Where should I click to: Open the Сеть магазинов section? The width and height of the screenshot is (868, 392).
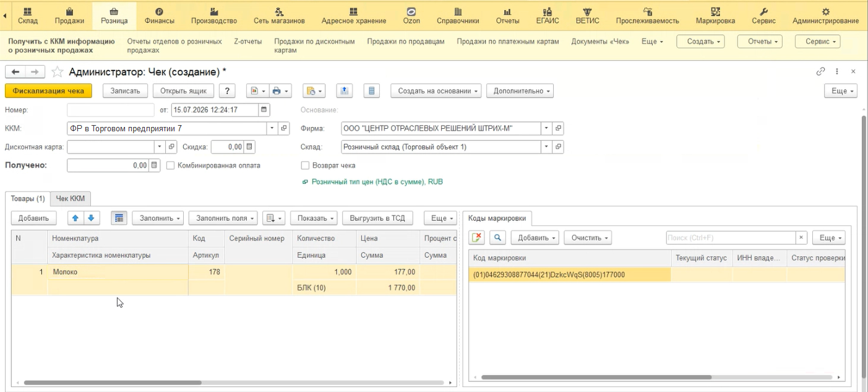(x=279, y=16)
